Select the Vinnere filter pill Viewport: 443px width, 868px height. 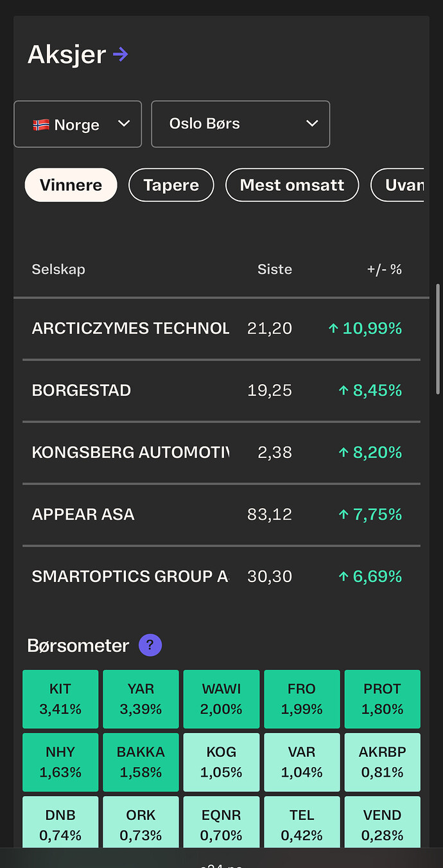pos(71,185)
